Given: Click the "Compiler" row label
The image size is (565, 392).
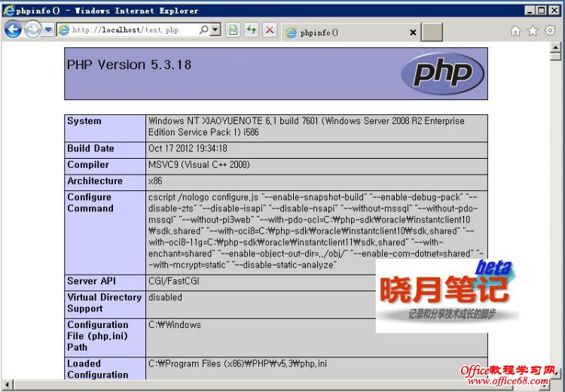Looking at the screenshot, I should pyautogui.click(x=88, y=165).
